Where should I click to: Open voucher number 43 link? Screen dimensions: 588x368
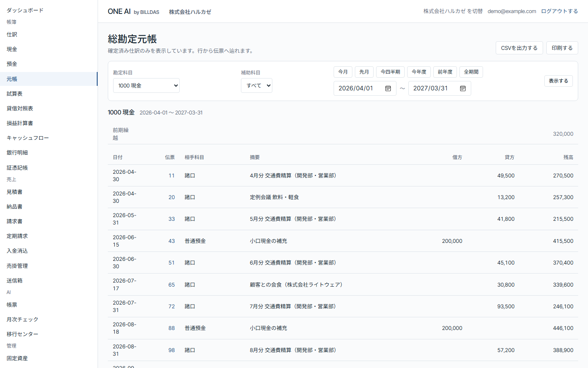pos(171,241)
